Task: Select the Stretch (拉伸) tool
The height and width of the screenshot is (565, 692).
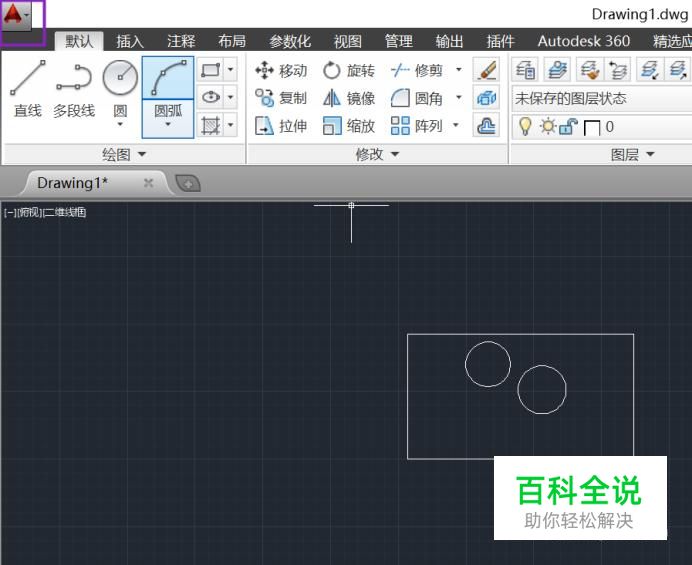Action: (x=281, y=126)
